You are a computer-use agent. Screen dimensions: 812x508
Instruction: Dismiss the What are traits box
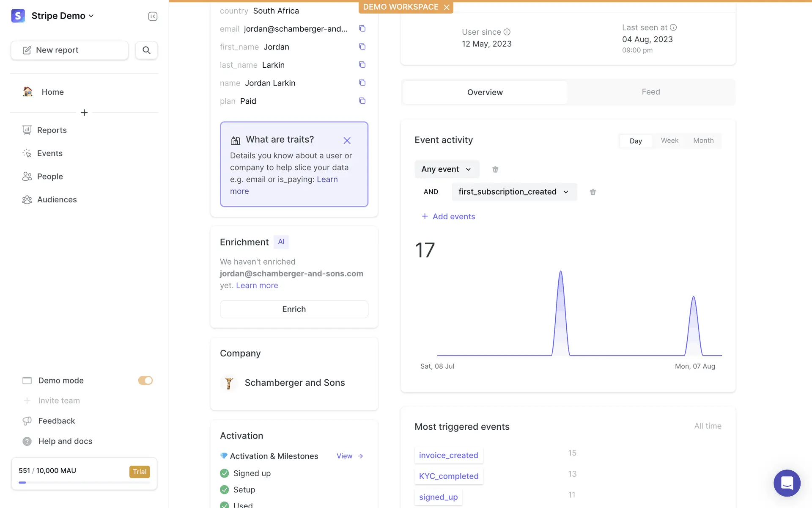click(347, 140)
